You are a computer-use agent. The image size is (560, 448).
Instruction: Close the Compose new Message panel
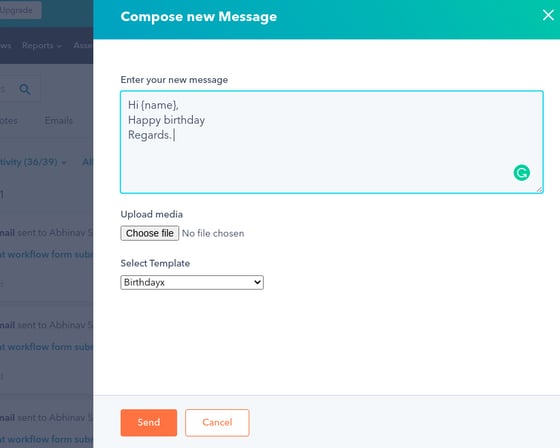tap(548, 15)
